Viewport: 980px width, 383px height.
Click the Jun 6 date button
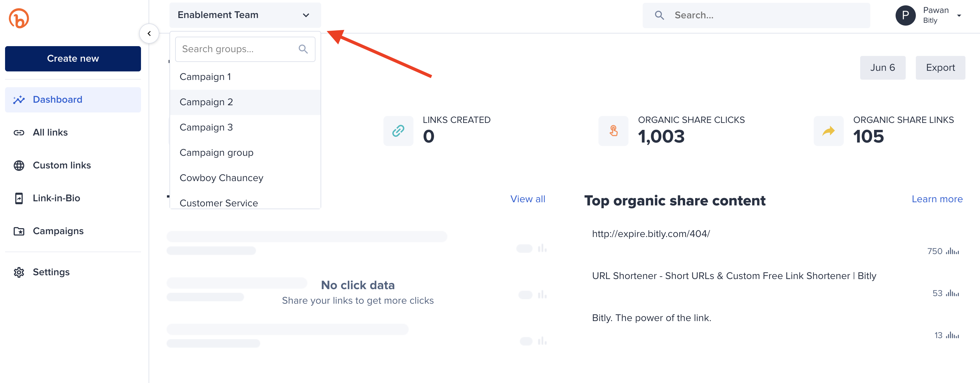tap(883, 68)
